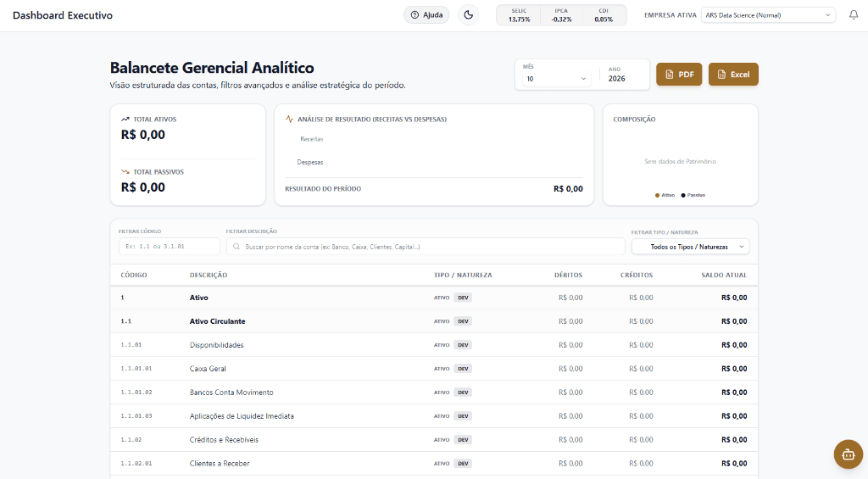Toggle dark mode moon icon
This screenshot has width=868, height=479.
pyautogui.click(x=468, y=15)
